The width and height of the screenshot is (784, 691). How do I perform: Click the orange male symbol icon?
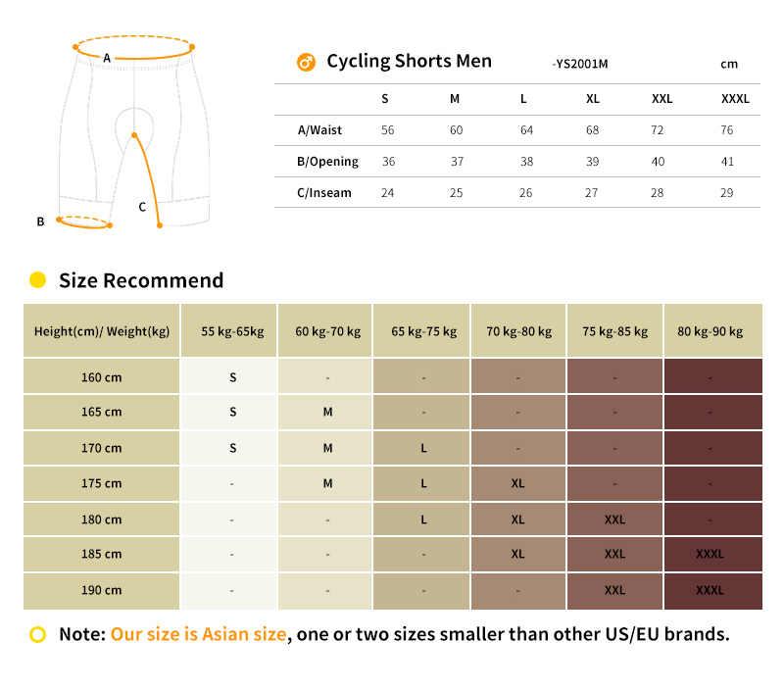[306, 63]
